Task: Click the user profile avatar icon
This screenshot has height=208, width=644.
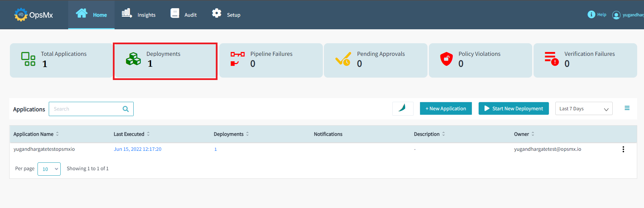Action: (616, 15)
